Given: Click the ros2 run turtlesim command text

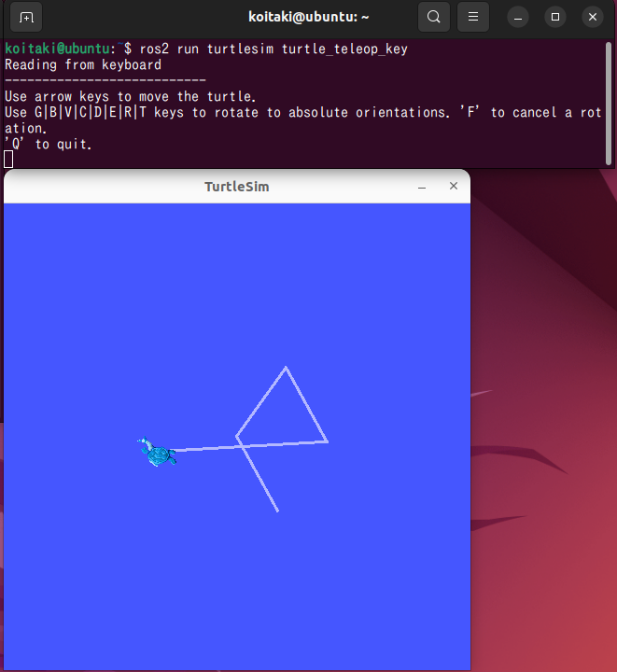Looking at the screenshot, I should (x=273, y=49).
